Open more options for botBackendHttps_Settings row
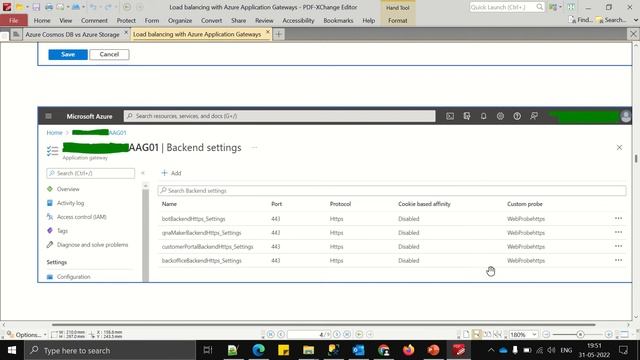This screenshot has width=640, height=360. click(618, 218)
